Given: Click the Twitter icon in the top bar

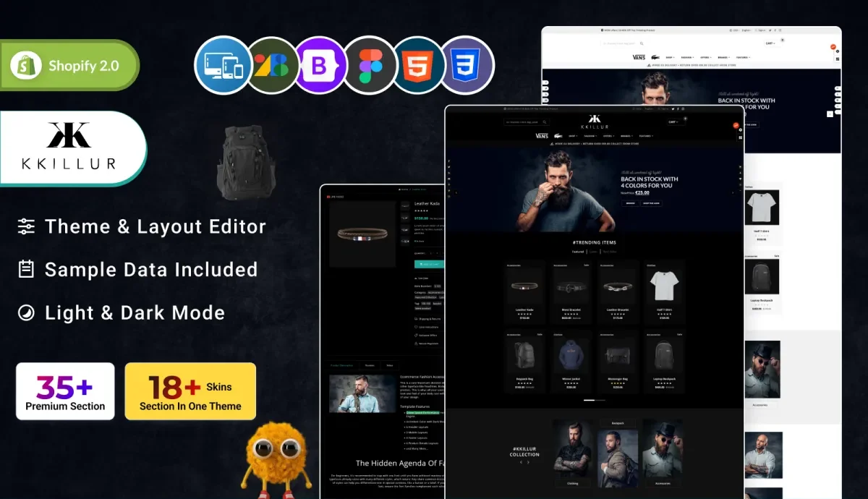Looking at the screenshot, I should [x=673, y=109].
